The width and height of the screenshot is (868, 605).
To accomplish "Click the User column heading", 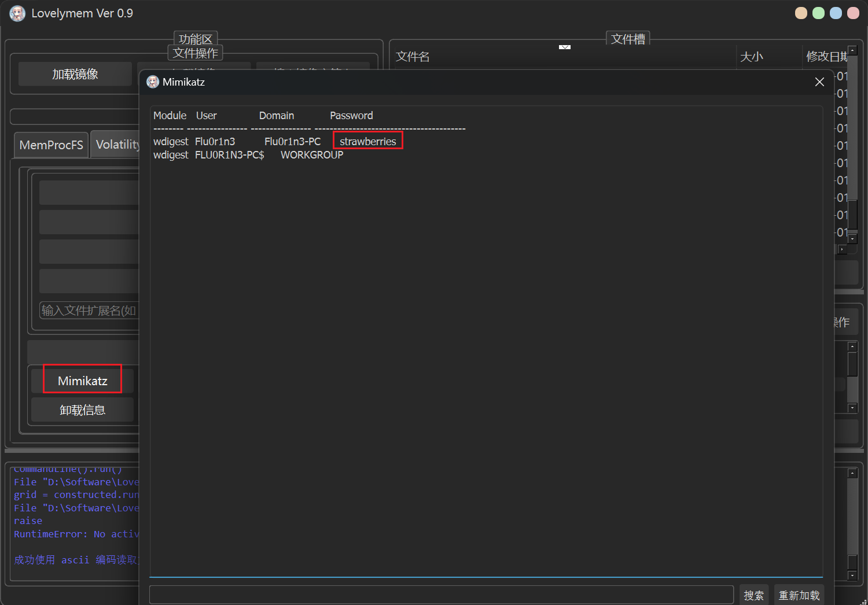I will [x=207, y=116].
